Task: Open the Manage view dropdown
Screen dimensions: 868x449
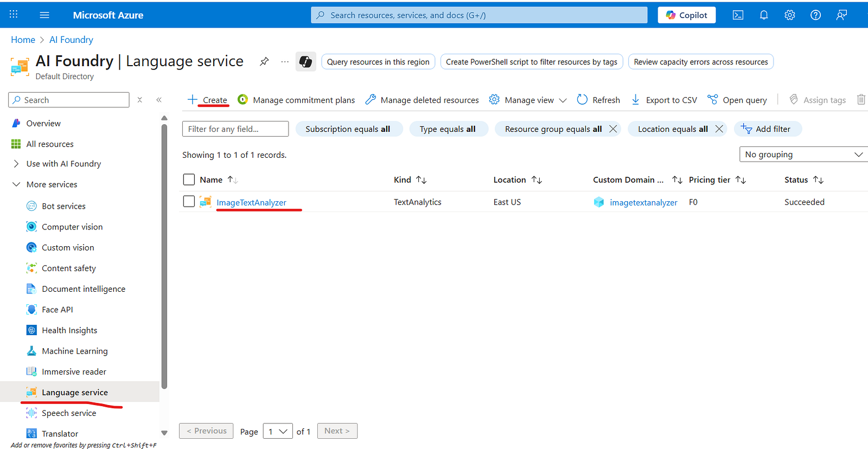Action: [528, 100]
